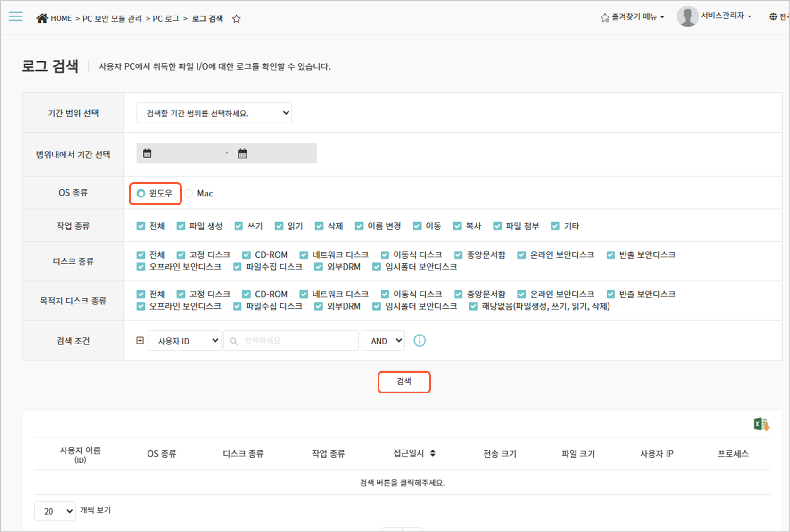Open the 사용자 ID search field dropdown
Screen dimensions: 790x532
(184, 341)
